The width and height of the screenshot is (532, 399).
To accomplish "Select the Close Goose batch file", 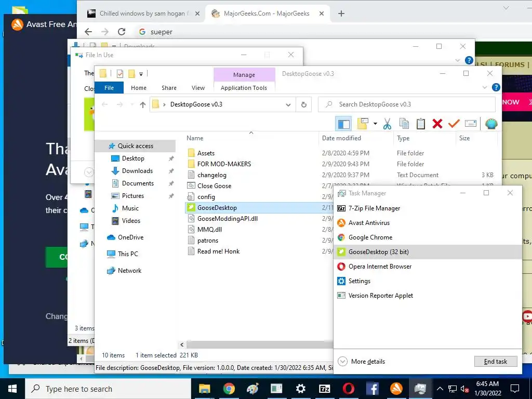I will point(214,186).
